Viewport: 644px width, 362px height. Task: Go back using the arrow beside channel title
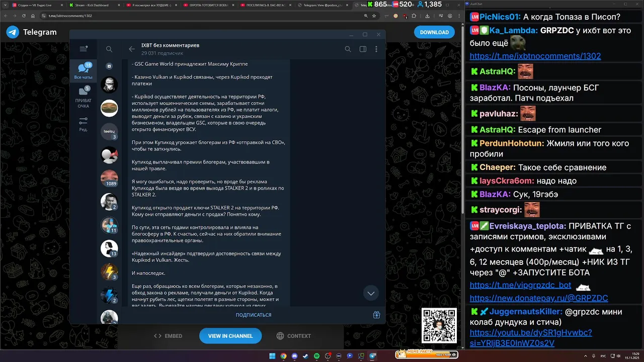pos(132,49)
